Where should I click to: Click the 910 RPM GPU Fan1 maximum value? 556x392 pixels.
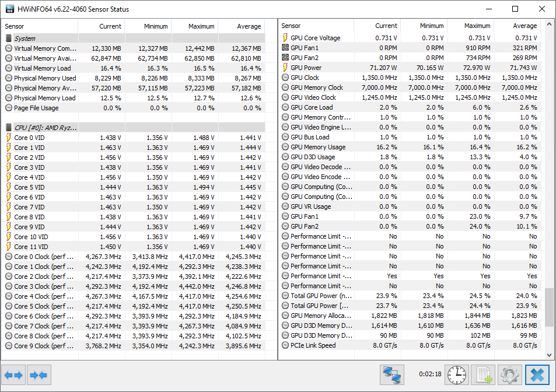point(478,47)
